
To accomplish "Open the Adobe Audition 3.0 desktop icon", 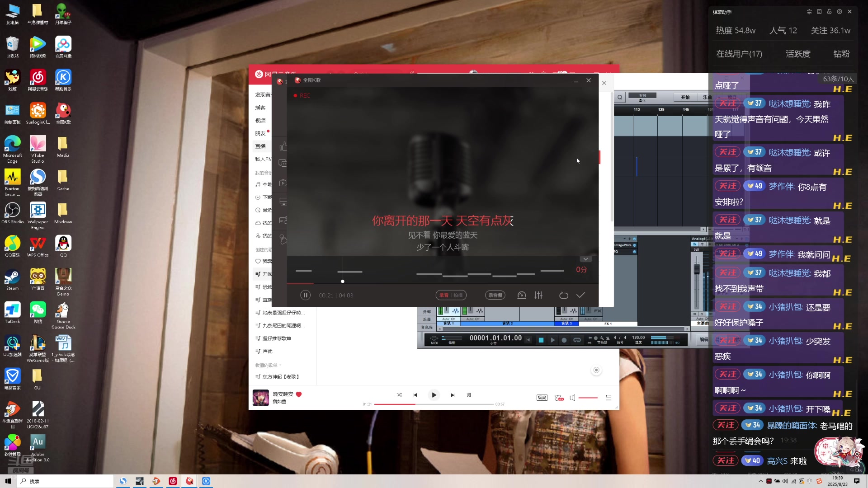I will pyautogui.click(x=38, y=448).
